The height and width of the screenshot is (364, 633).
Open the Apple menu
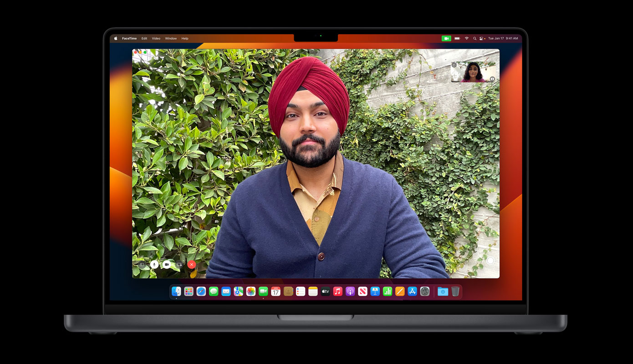[x=116, y=39]
